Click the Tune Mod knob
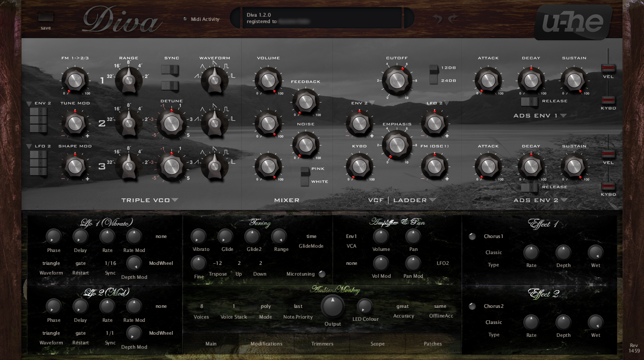644x360 pixels. tap(75, 124)
